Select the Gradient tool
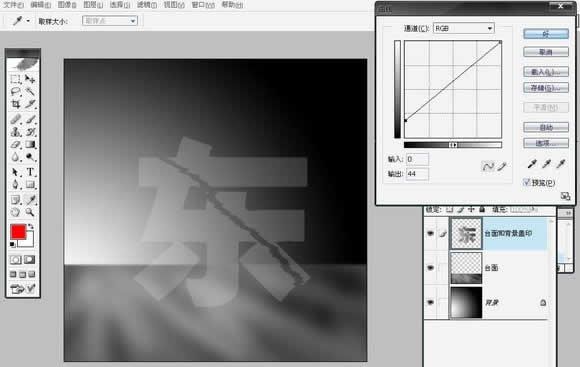 point(30,145)
